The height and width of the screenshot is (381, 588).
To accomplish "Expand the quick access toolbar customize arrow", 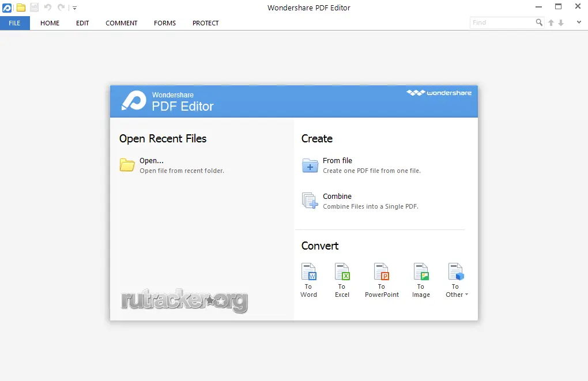I will (x=74, y=8).
